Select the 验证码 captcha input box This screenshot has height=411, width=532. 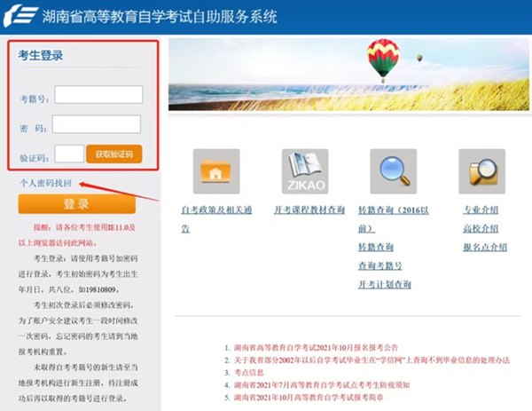point(69,154)
